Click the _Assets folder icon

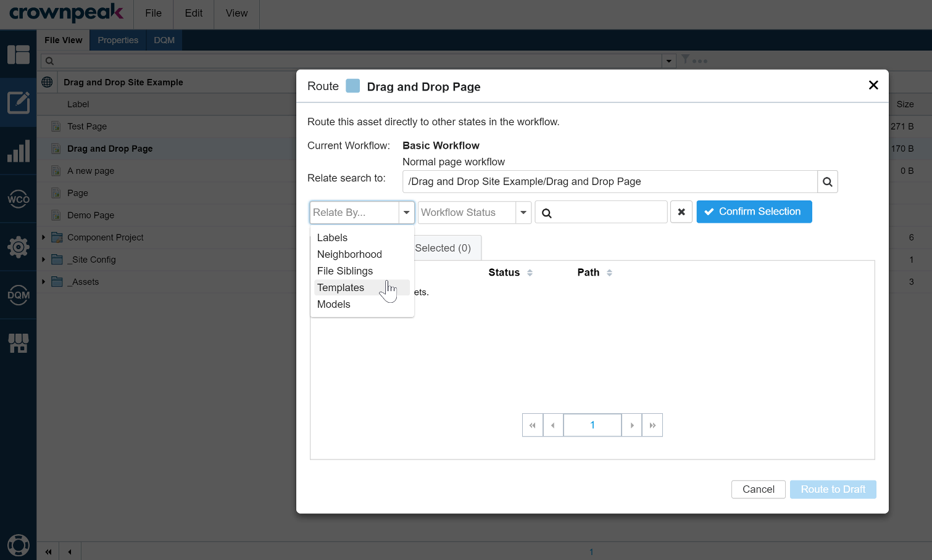57,282
